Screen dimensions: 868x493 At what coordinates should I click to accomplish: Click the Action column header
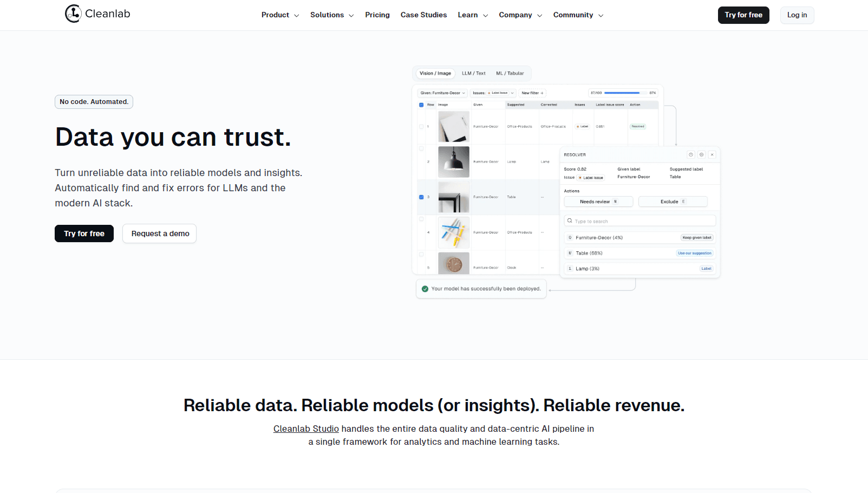click(x=635, y=105)
